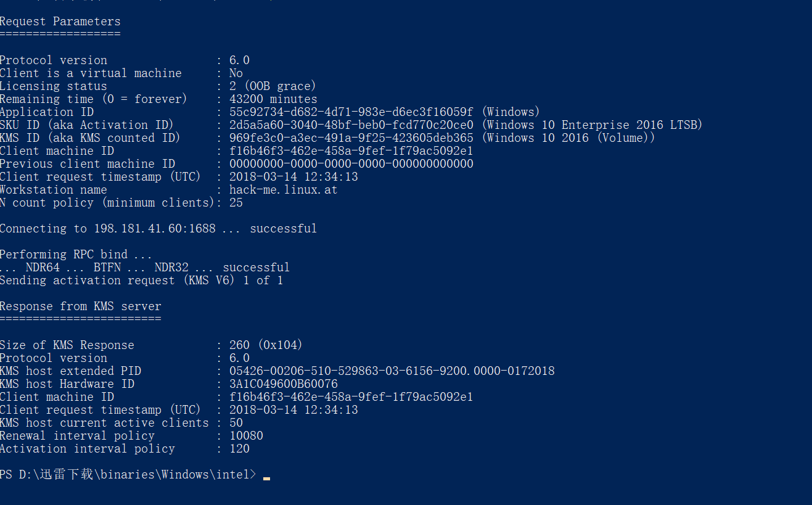Click the 43200 minutes remaining time value
This screenshot has width=812, height=505.
(273, 99)
